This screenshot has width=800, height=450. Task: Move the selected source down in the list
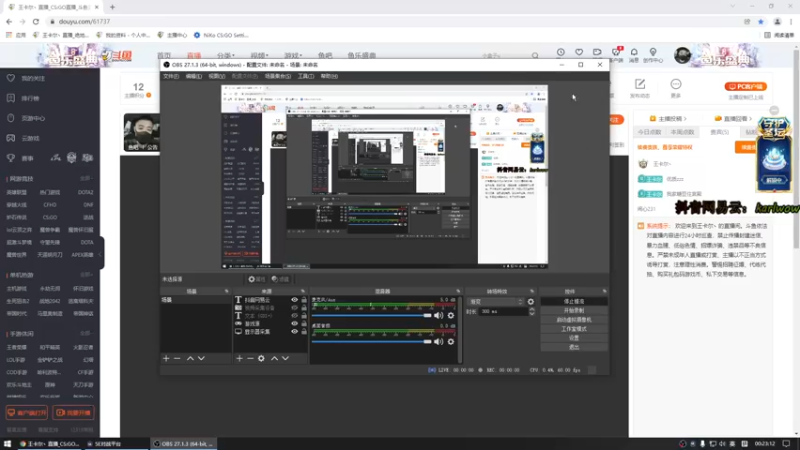(x=285, y=359)
